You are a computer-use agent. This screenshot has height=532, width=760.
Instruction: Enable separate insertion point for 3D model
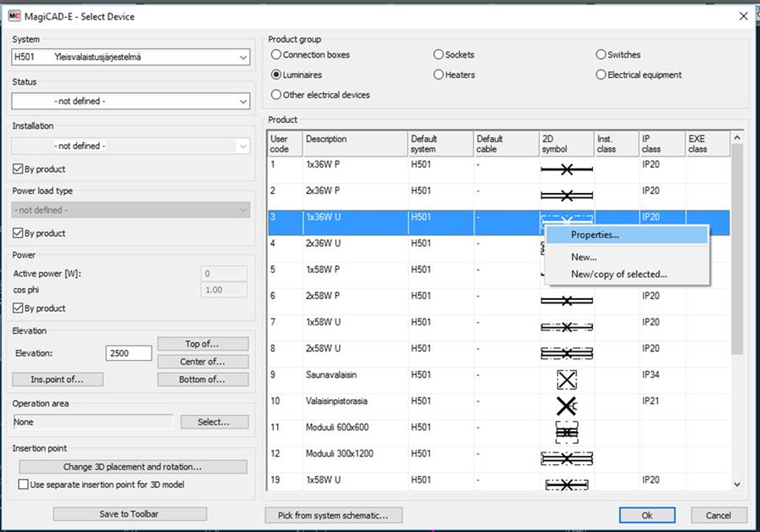pos(101,484)
